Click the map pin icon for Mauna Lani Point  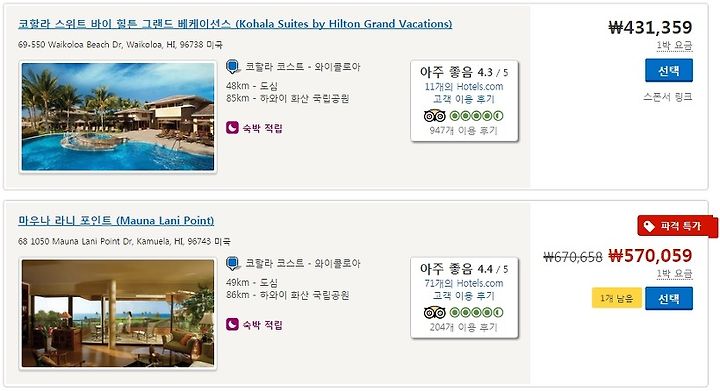(x=233, y=264)
